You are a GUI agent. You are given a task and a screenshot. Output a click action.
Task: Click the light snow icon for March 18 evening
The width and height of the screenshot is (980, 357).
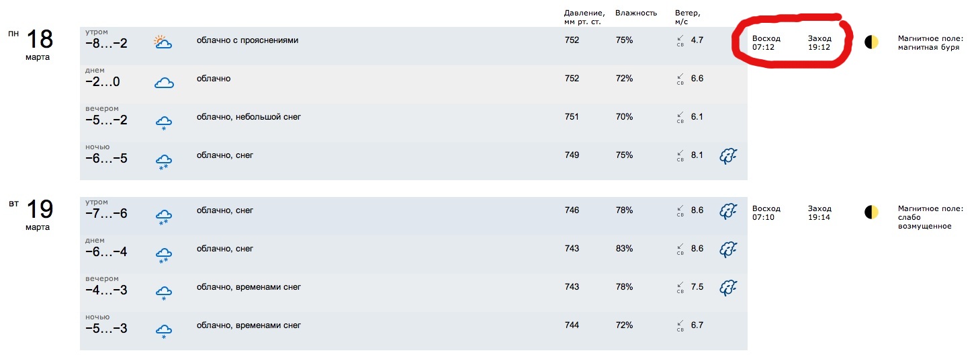pyautogui.click(x=164, y=122)
